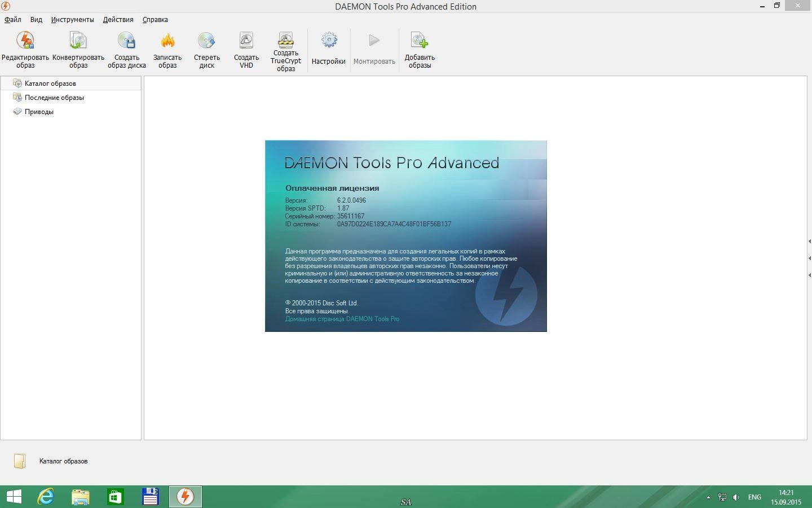The image size is (812, 508).
Task: Show hidden tray icons arrow
Action: pos(708,497)
